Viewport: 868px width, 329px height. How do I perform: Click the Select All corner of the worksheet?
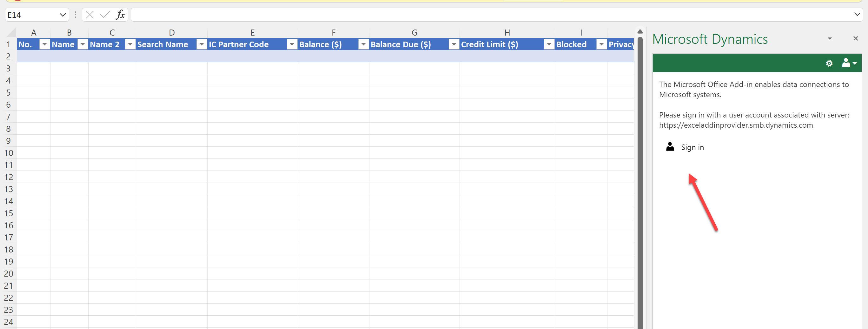(x=10, y=32)
